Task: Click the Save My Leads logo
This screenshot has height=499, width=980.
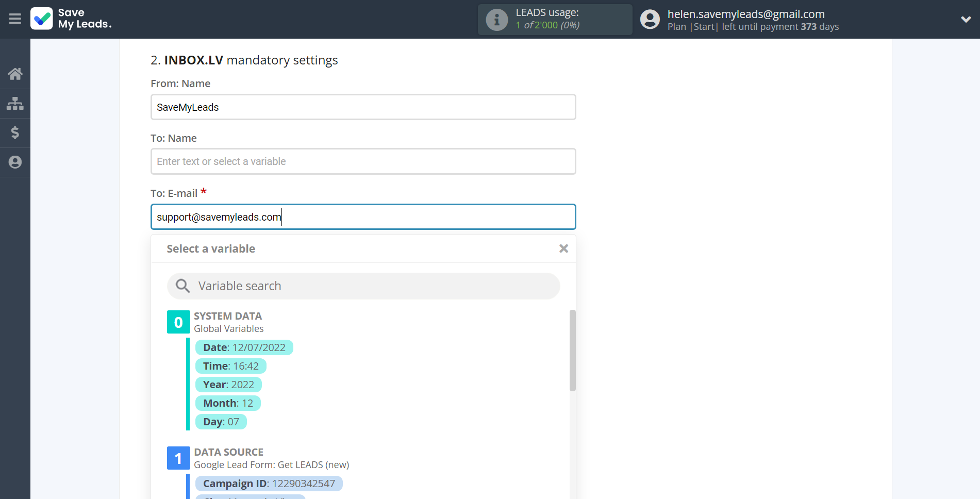Action: point(71,19)
